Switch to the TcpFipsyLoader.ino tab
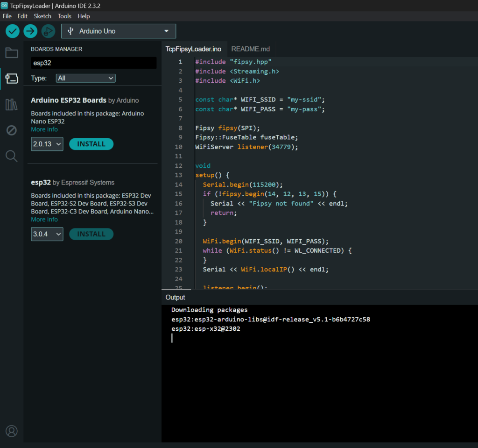This screenshot has height=448, width=478. click(x=193, y=49)
